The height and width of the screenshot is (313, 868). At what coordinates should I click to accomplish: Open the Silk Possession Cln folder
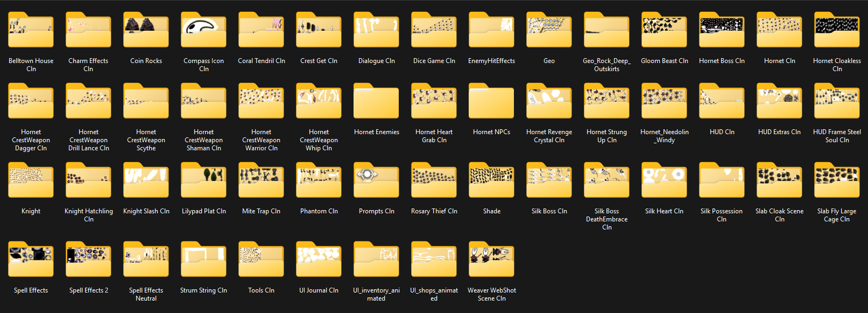click(722, 180)
